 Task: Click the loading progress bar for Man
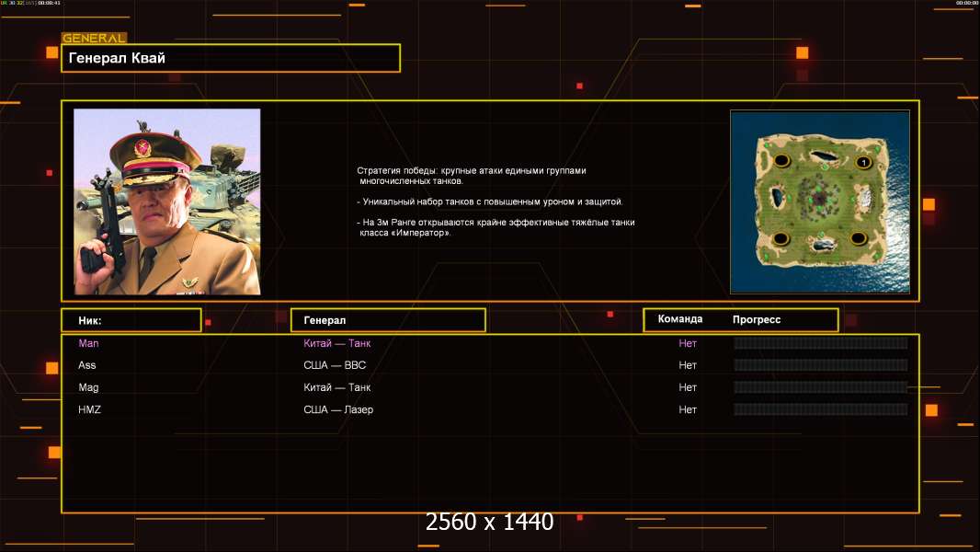pyautogui.click(x=820, y=343)
